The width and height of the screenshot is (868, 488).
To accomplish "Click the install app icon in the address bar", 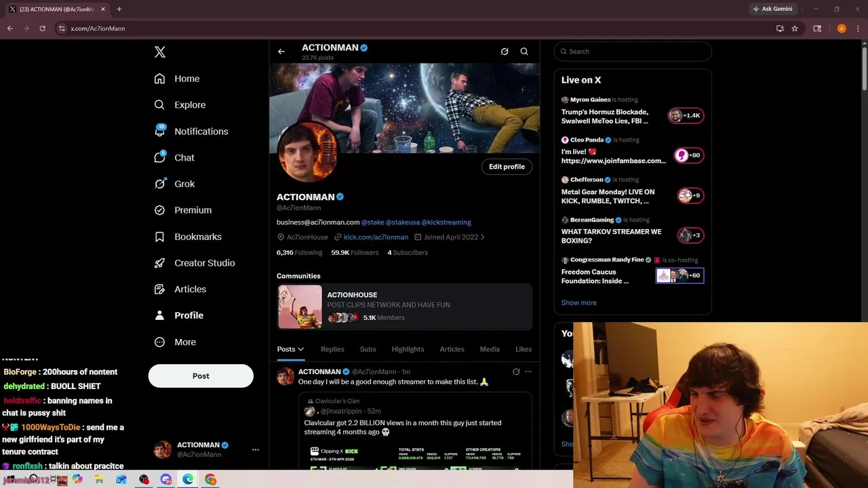I will pyautogui.click(x=780, y=28).
